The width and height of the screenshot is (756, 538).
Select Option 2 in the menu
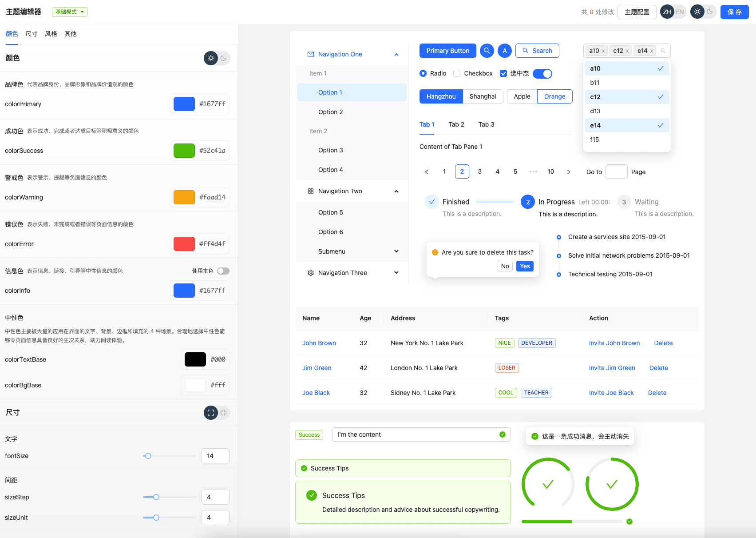(x=352, y=112)
